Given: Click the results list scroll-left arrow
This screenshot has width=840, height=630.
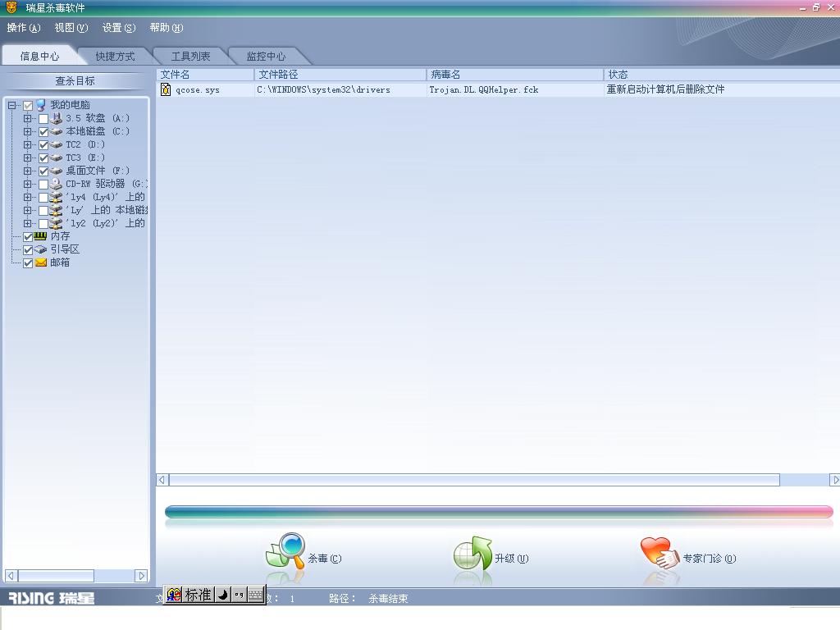Looking at the screenshot, I should click(162, 480).
